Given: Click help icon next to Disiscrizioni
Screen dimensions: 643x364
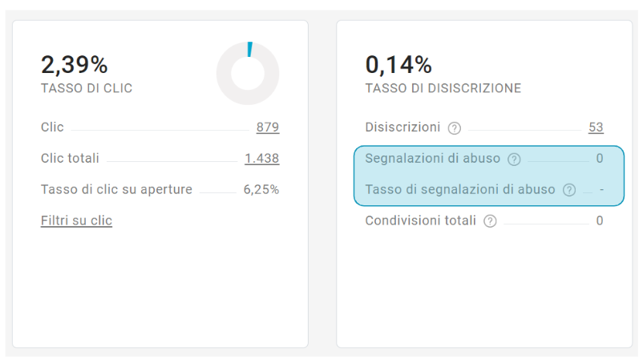Looking at the screenshot, I should [455, 128].
